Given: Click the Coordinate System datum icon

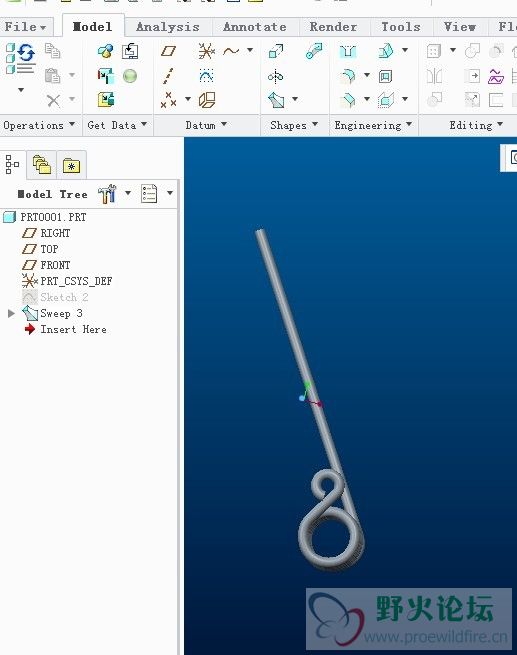Looking at the screenshot, I should (x=206, y=51).
